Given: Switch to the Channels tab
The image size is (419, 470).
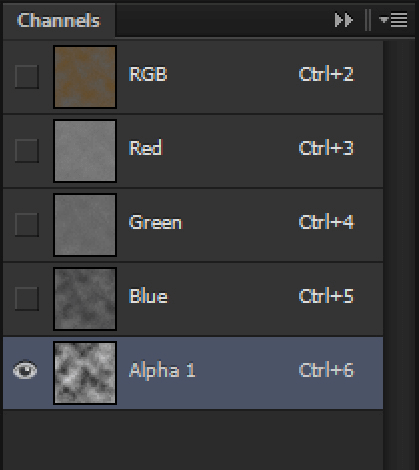Looking at the screenshot, I should point(58,20).
